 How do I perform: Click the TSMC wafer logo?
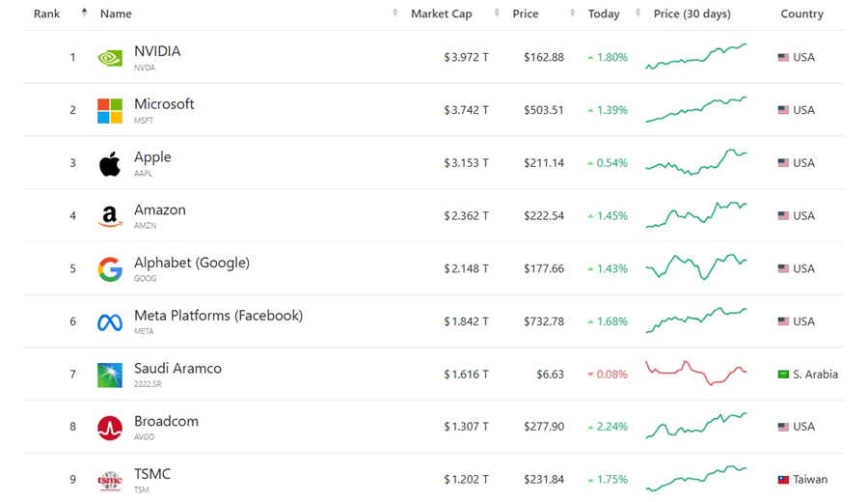click(x=110, y=480)
